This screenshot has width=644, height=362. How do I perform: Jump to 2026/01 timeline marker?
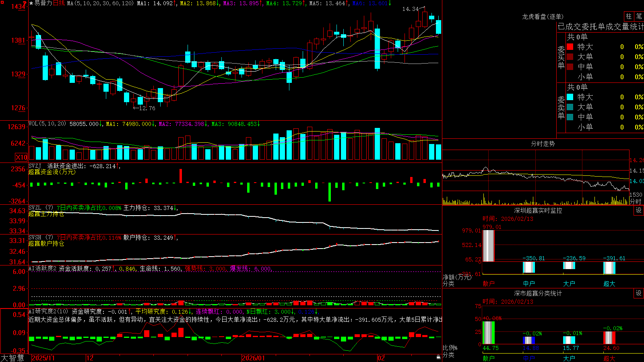click(x=254, y=358)
